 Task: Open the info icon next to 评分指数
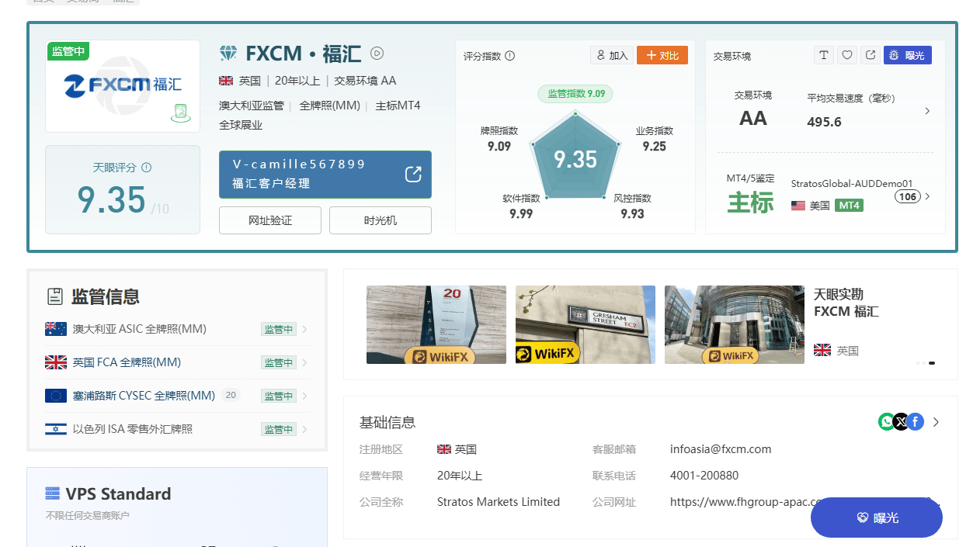(510, 56)
